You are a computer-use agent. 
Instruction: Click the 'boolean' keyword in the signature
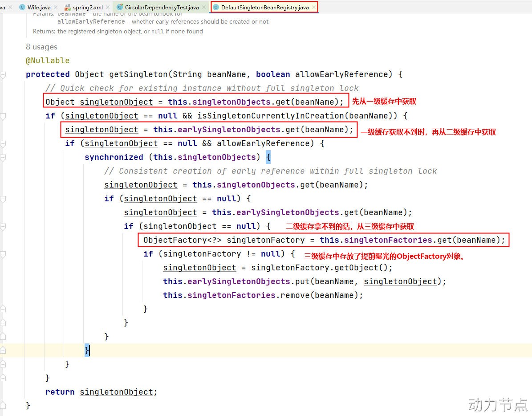click(273, 74)
